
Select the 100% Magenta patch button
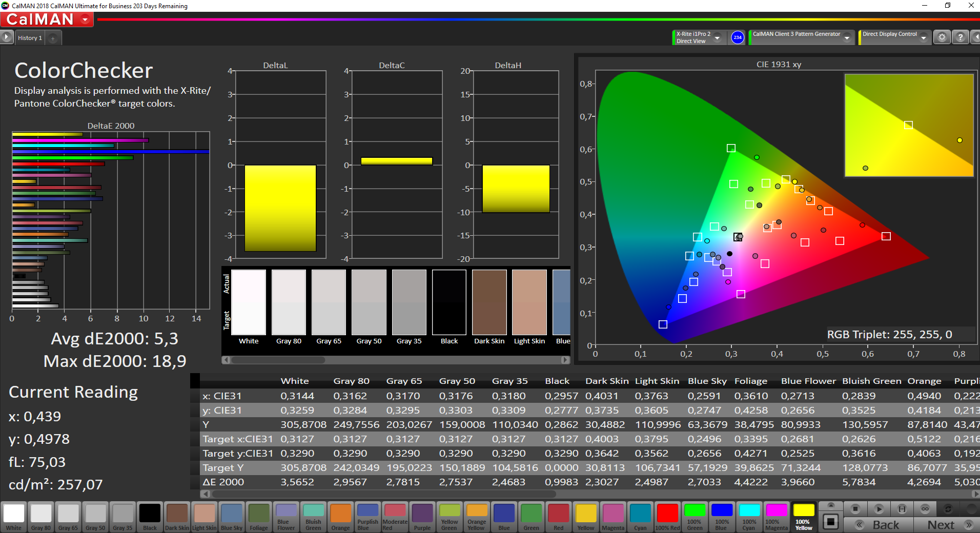pos(776,517)
